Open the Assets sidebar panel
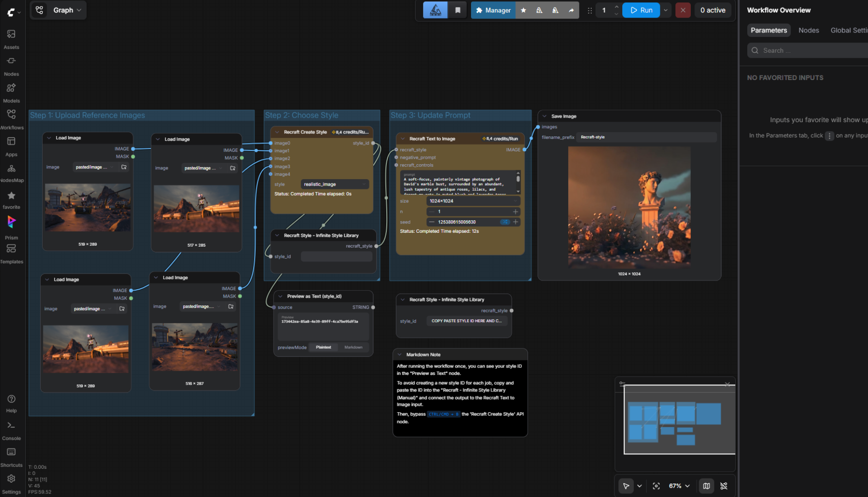This screenshot has height=497, width=868. click(11, 39)
